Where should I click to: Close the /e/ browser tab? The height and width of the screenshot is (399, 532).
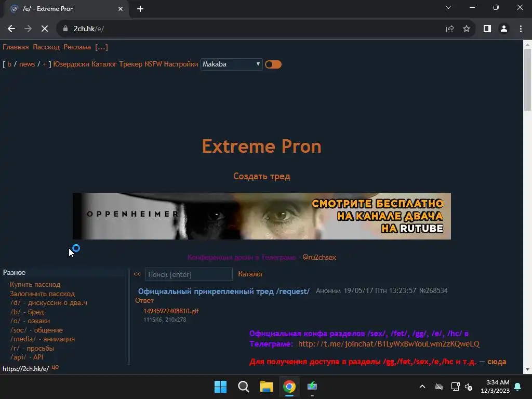[121, 9]
